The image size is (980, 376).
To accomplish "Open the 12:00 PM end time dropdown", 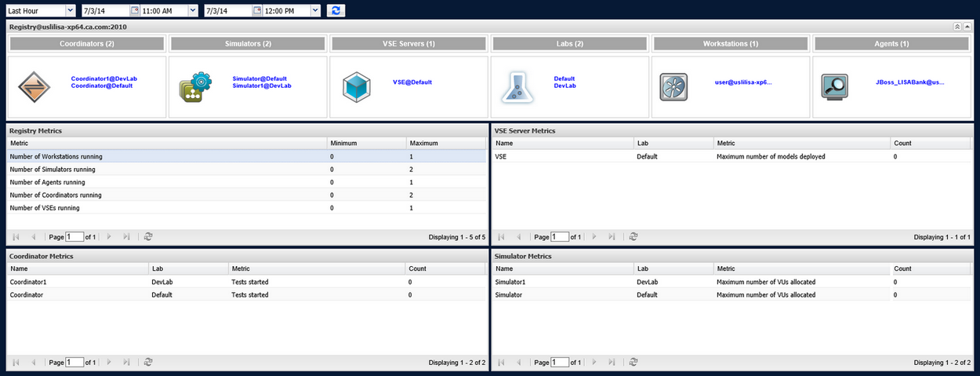I will click(x=315, y=11).
